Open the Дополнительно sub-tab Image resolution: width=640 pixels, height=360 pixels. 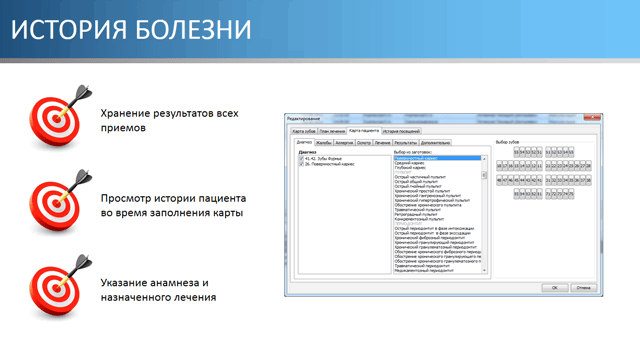click(x=435, y=143)
